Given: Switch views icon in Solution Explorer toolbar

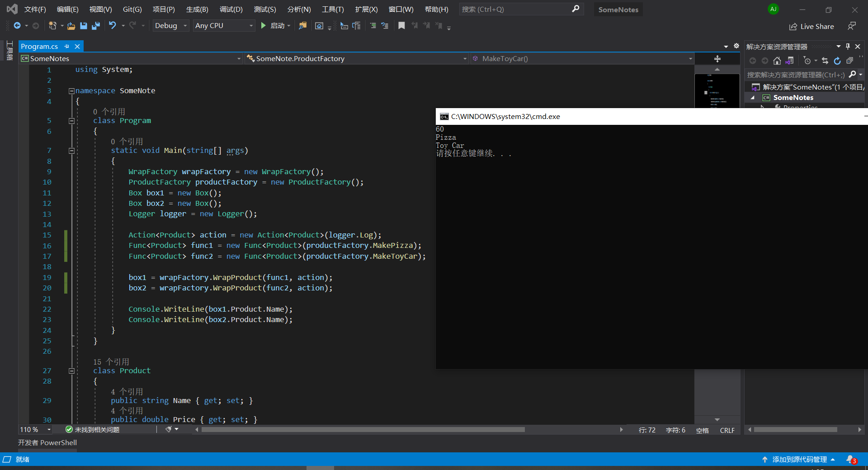Looking at the screenshot, I should click(x=790, y=61).
